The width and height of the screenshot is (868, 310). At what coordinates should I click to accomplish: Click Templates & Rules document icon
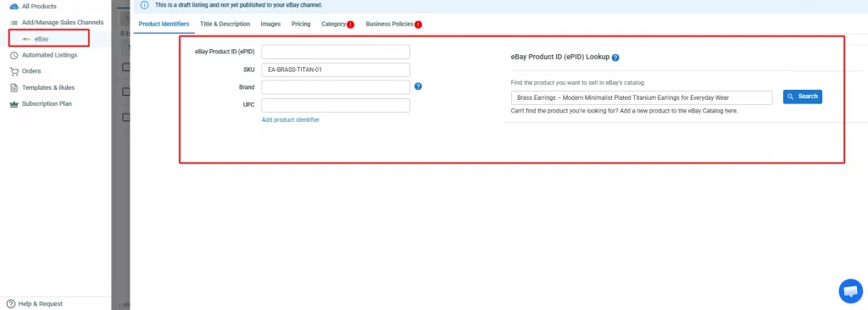[14, 87]
